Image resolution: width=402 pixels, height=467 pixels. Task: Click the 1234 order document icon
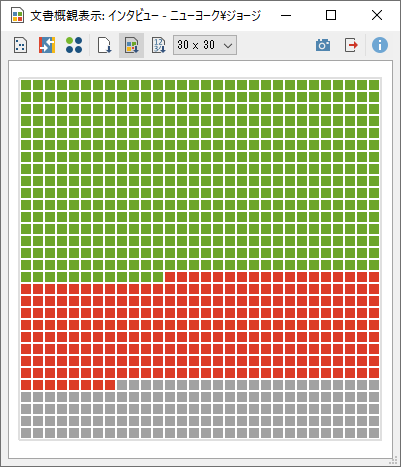coord(159,45)
